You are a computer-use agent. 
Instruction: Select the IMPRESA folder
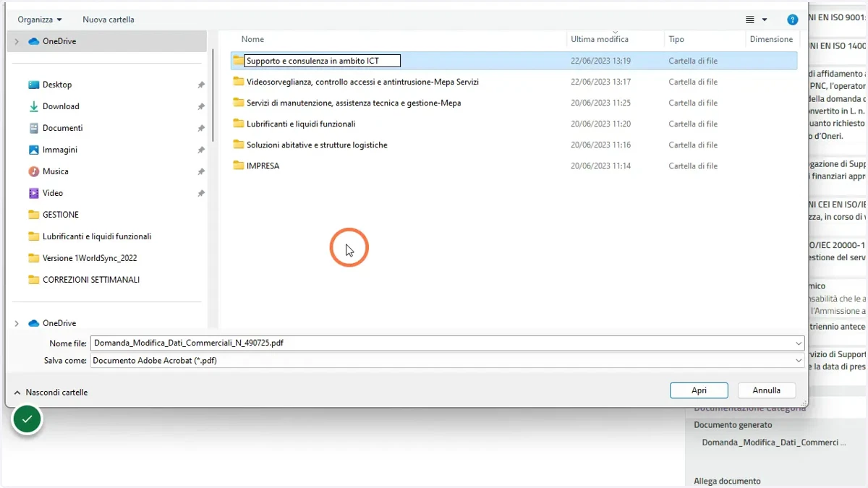click(263, 166)
